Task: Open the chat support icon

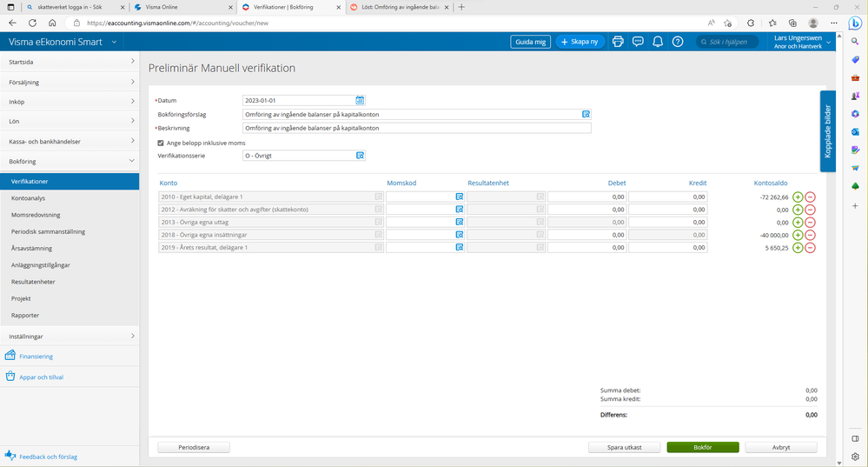Action: 638,42
